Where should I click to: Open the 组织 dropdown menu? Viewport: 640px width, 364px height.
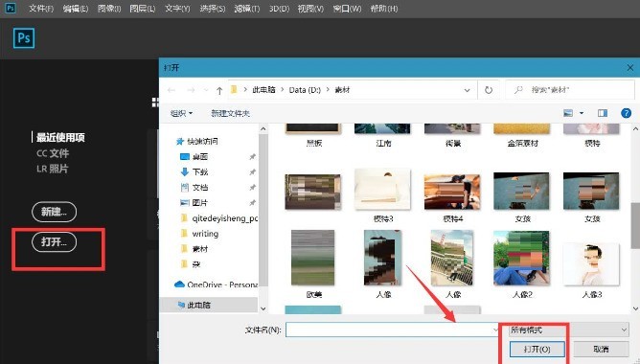coord(181,113)
